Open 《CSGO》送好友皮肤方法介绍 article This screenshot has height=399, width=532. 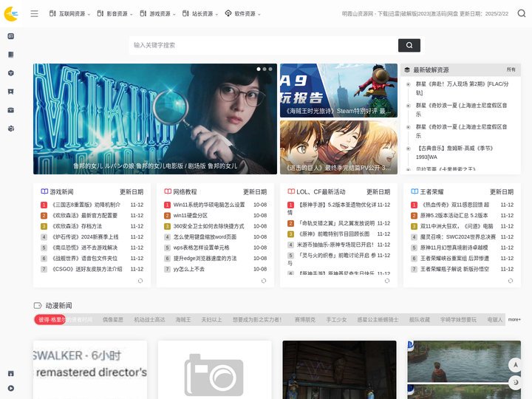click(86, 269)
